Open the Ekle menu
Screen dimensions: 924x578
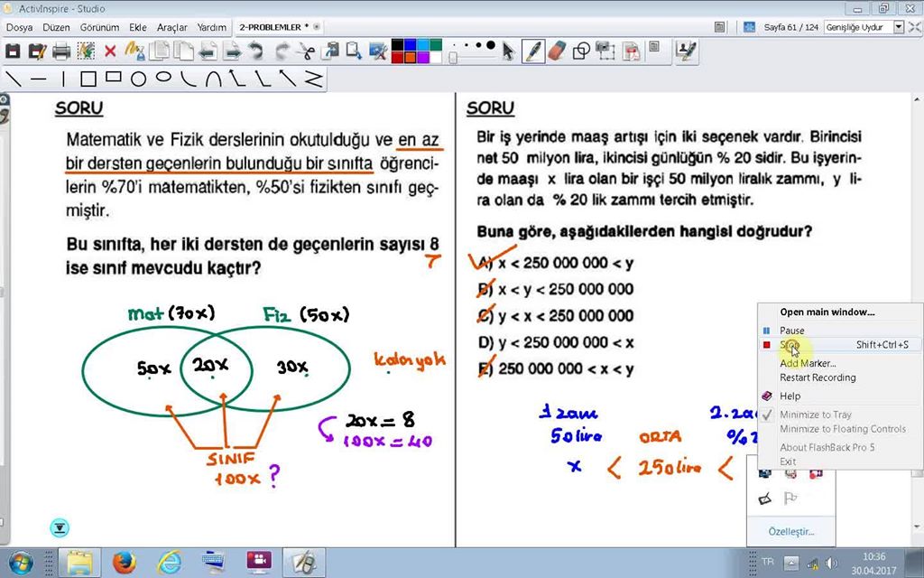tap(138, 27)
